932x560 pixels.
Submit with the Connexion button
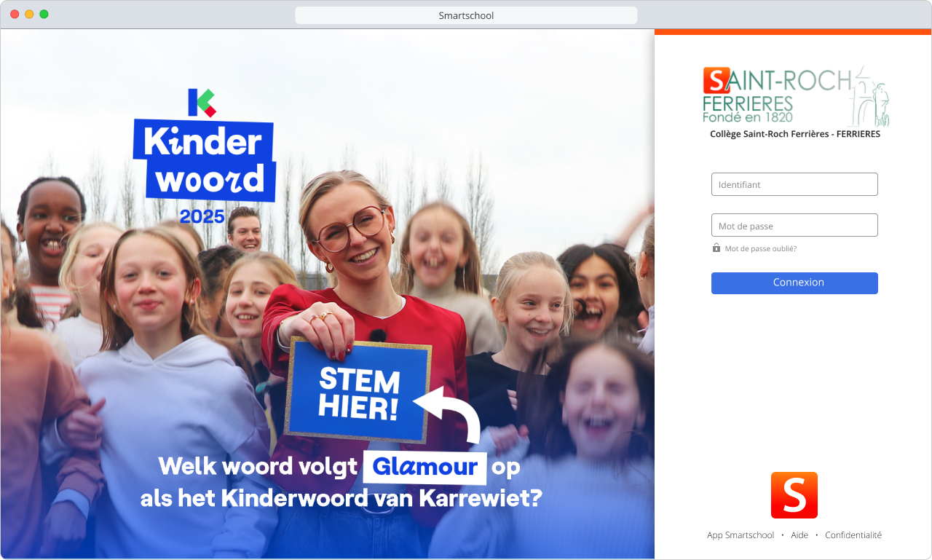tap(794, 283)
